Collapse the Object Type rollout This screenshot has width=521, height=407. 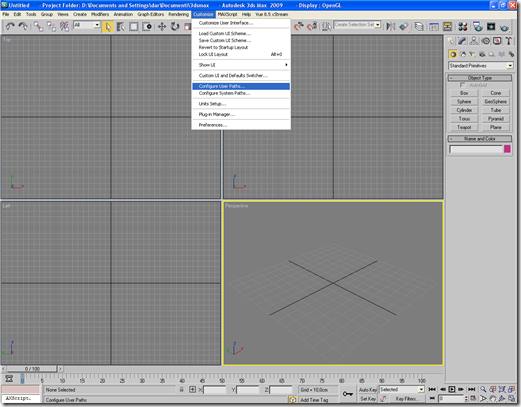(480, 78)
